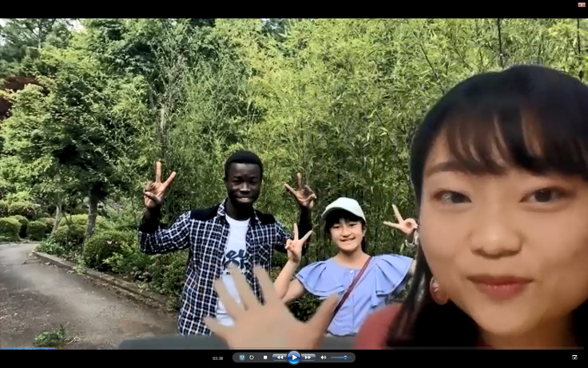Skip to the previous track
This screenshot has width=588, height=368.
(279, 358)
